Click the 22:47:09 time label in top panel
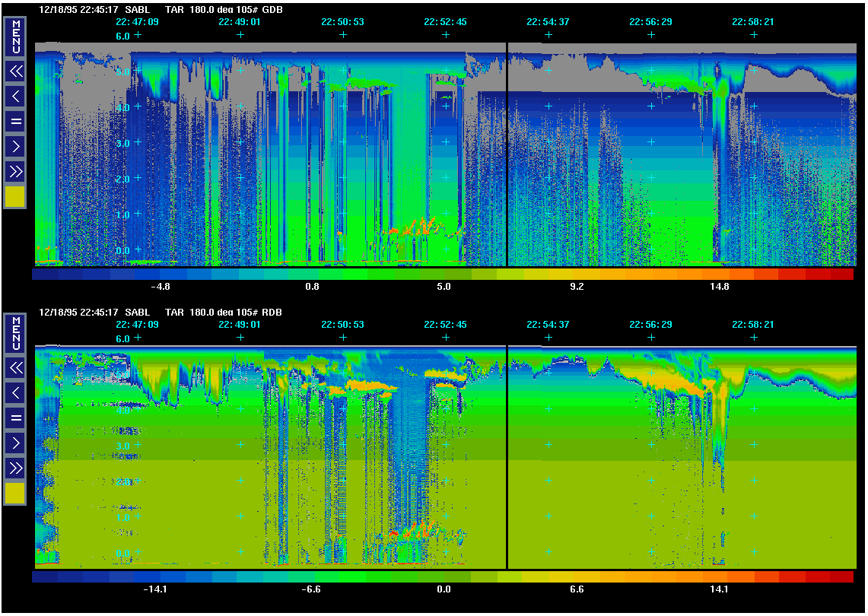868x616 pixels. click(x=138, y=22)
